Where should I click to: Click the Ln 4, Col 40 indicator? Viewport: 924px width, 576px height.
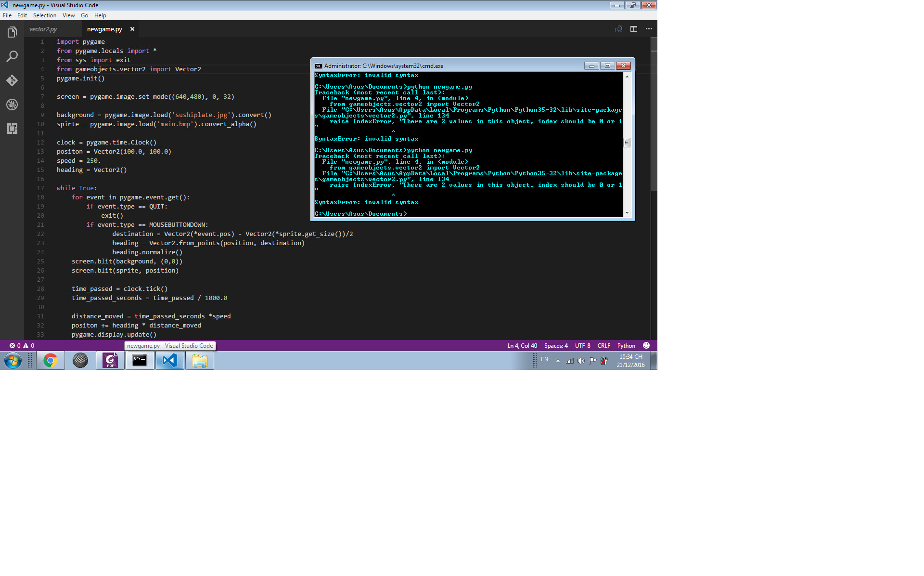tap(522, 345)
